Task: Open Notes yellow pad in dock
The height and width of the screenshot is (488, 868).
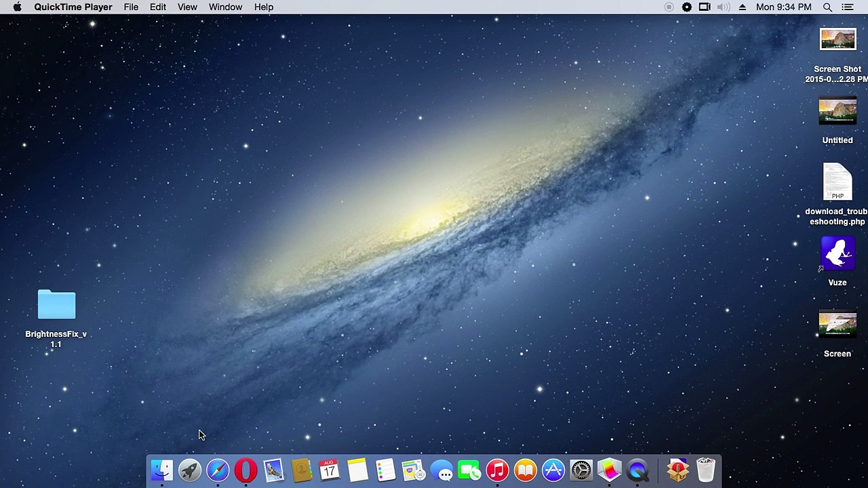Action: [x=357, y=470]
